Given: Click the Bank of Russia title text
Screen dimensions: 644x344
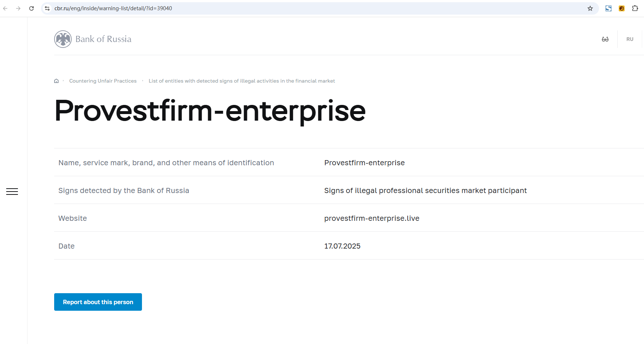Looking at the screenshot, I should [103, 39].
